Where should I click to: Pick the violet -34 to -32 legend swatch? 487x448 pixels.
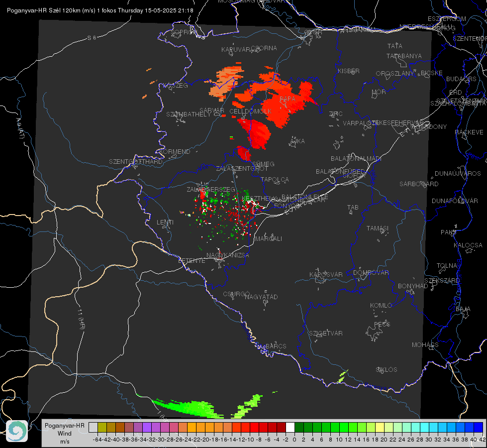(x=147, y=427)
